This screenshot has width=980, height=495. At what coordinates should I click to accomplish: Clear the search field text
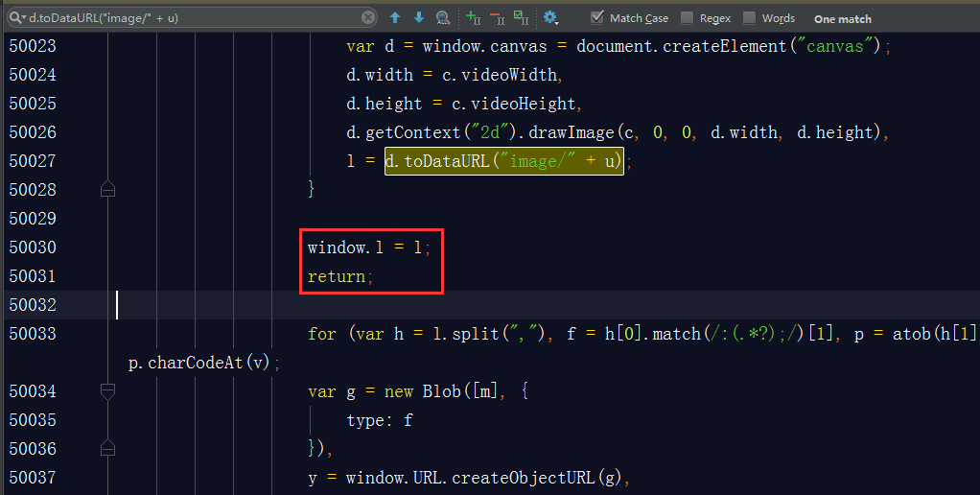(369, 17)
